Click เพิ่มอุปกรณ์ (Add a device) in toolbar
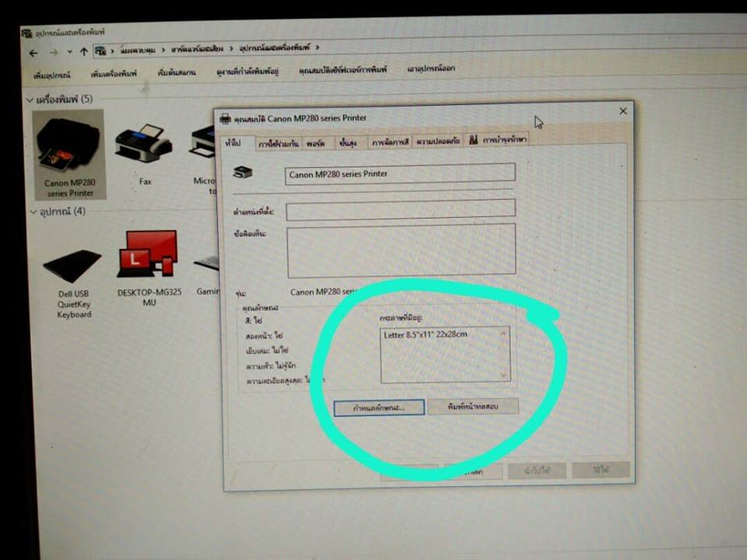Image resolution: width=747 pixels, height=560 pixels. click(x=52, y=75)
